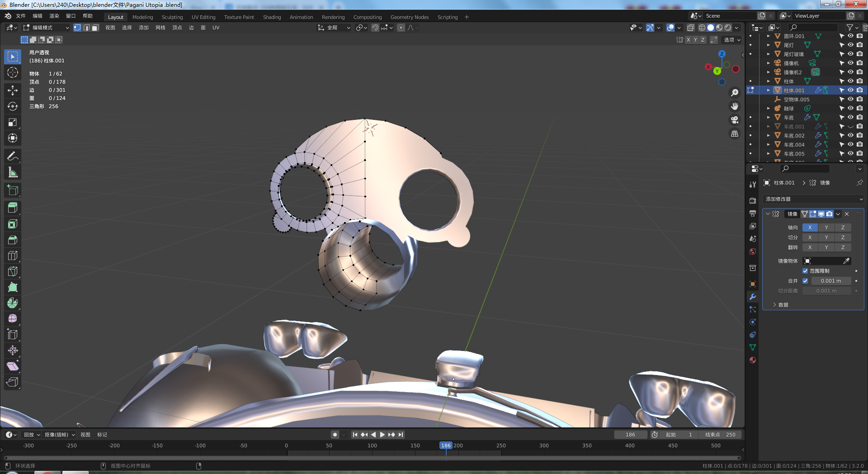
Task: Set viewport shading to wireframe
Action: coord(702,28)
